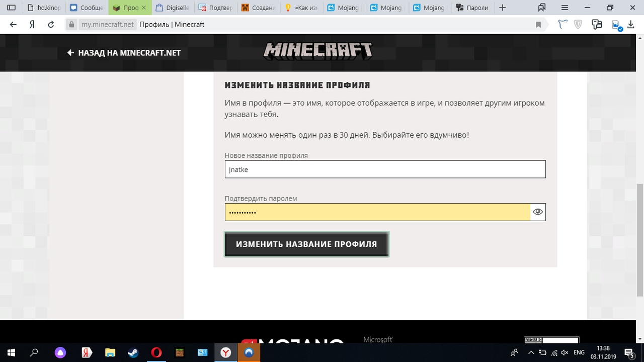
Task: Open the browser hamburger menu
Action: click(565, 8)
